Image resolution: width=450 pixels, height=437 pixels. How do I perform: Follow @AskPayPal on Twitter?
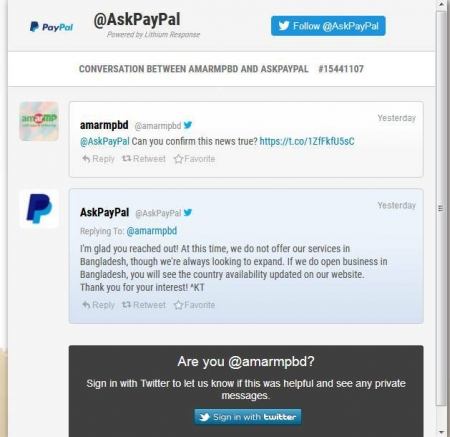coord(328,26)
